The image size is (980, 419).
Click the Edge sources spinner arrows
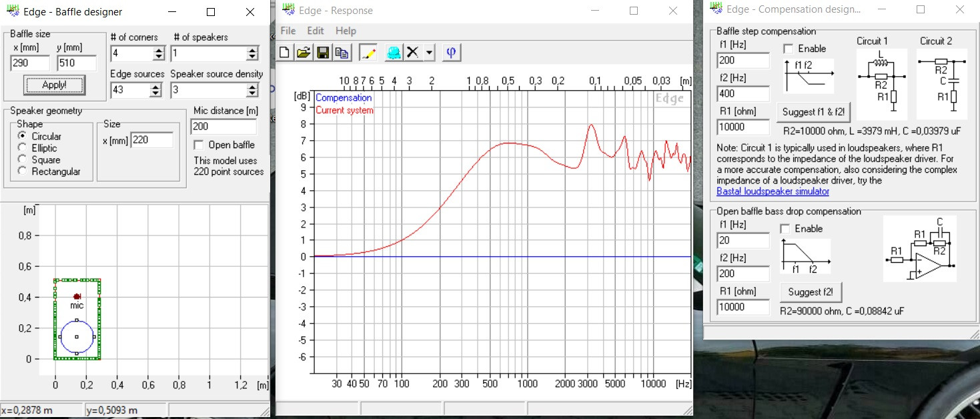coord(155,90)
